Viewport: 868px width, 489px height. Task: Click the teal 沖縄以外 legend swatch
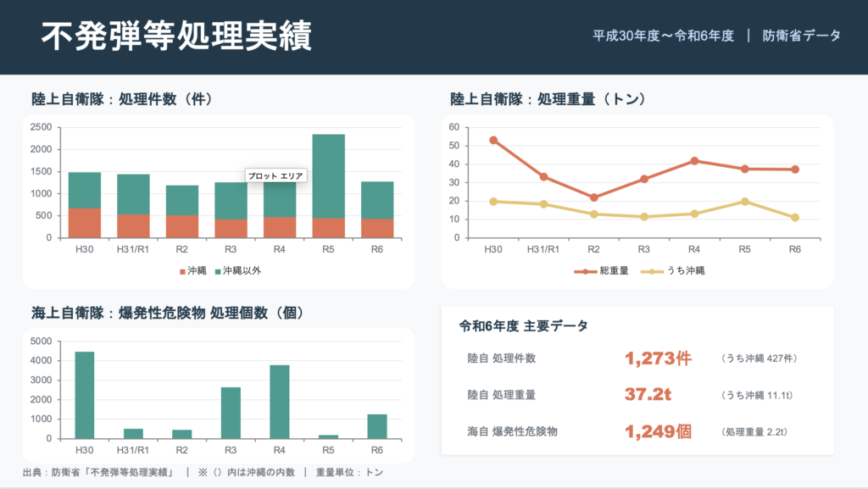(217, 270)
